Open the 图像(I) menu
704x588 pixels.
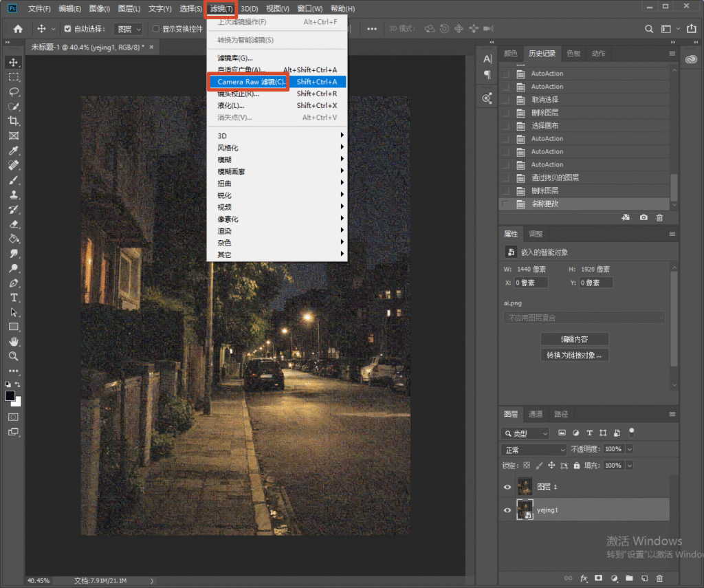pos(100,8)
